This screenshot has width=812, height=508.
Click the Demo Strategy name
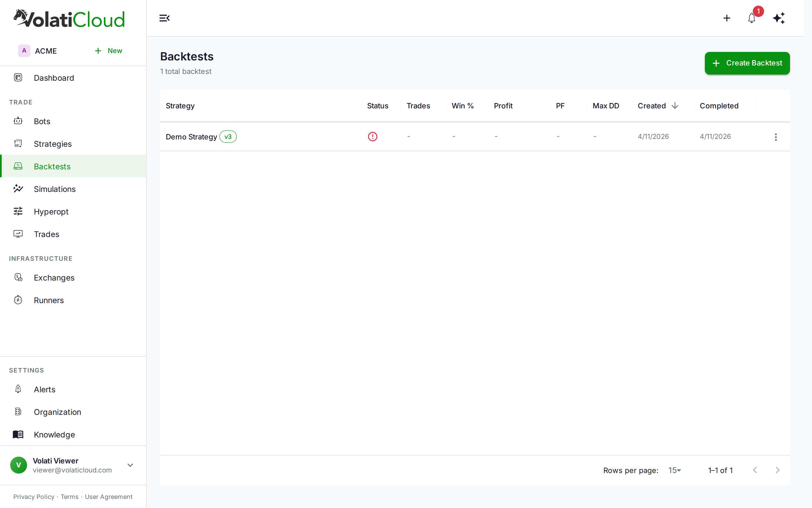coord(191,137)
